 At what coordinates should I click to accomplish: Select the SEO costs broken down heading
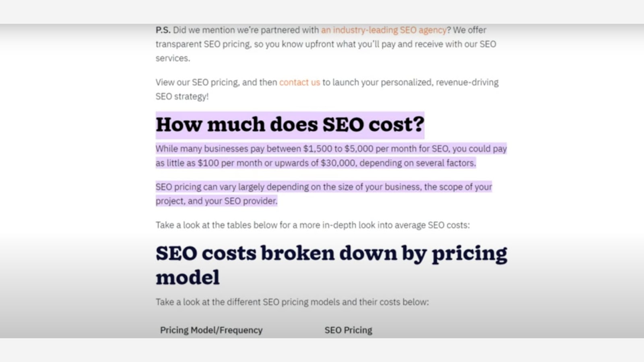pos(331,265)
